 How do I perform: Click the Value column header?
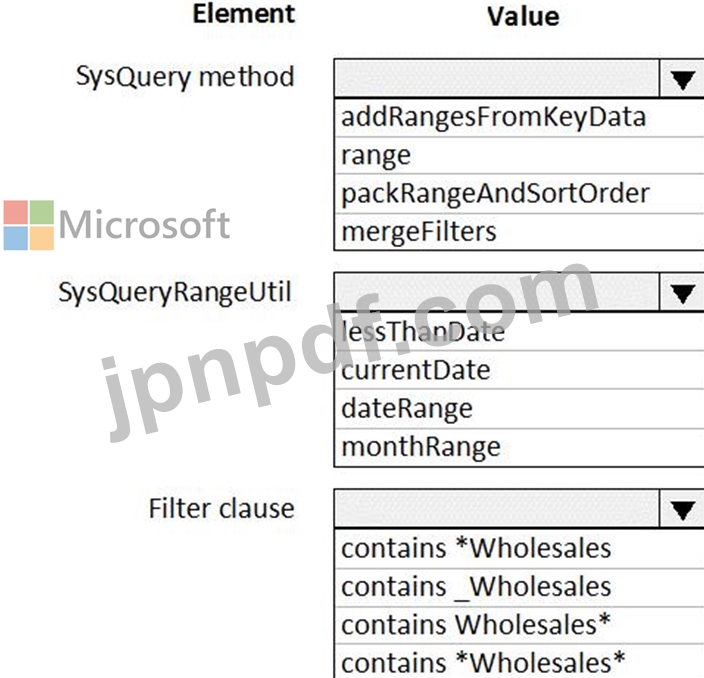[x=522, y=16]
